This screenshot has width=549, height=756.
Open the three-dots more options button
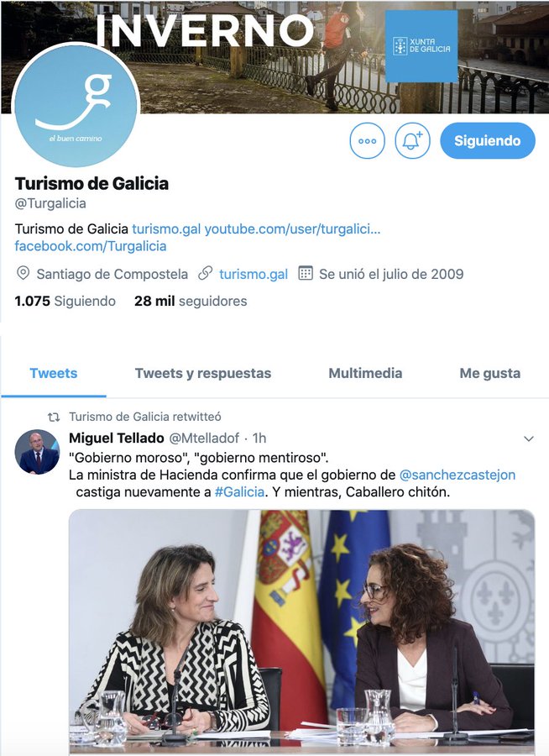click(x=368, y=141)
